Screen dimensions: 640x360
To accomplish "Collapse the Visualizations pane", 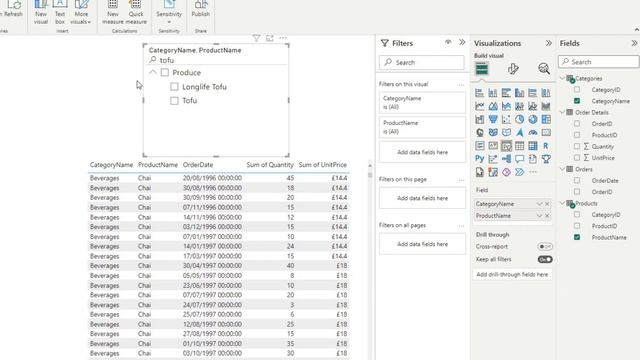I will pyautogui.click(x=549, y=43).
